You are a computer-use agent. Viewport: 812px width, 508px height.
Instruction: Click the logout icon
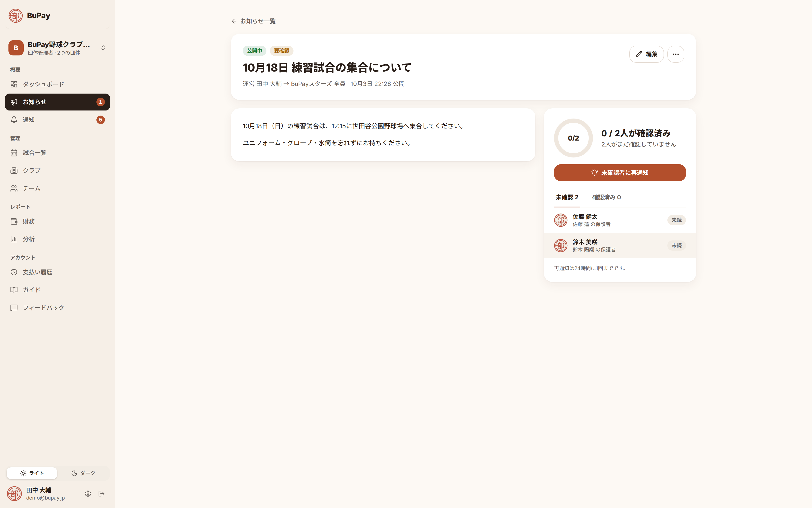coord(101,494)
